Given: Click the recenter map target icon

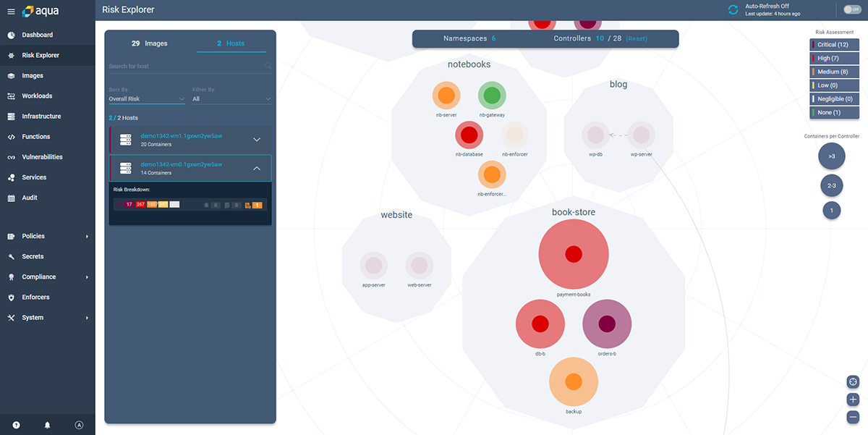Looking at the screenshot, I should (853, 382).
